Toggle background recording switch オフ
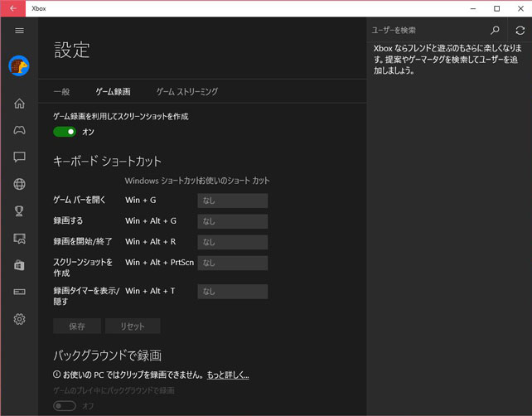Screen dimensions: 532x416 tap(65, 405)
